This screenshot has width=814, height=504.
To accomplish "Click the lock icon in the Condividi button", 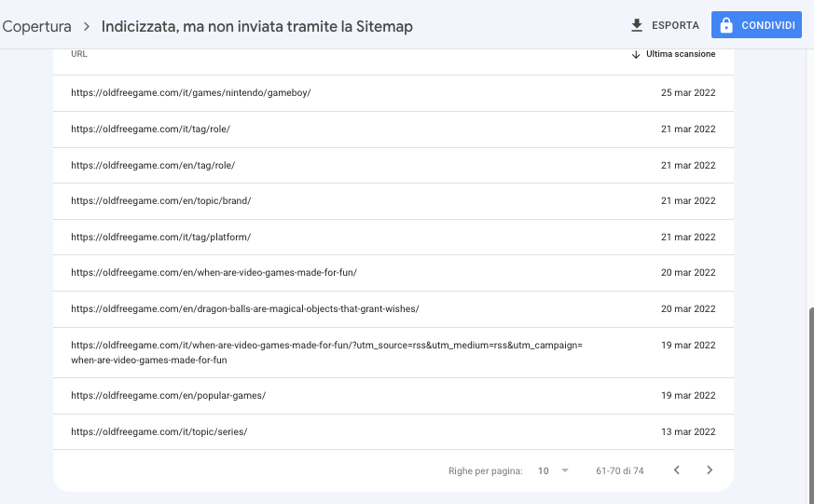I will tap(726, 25).
